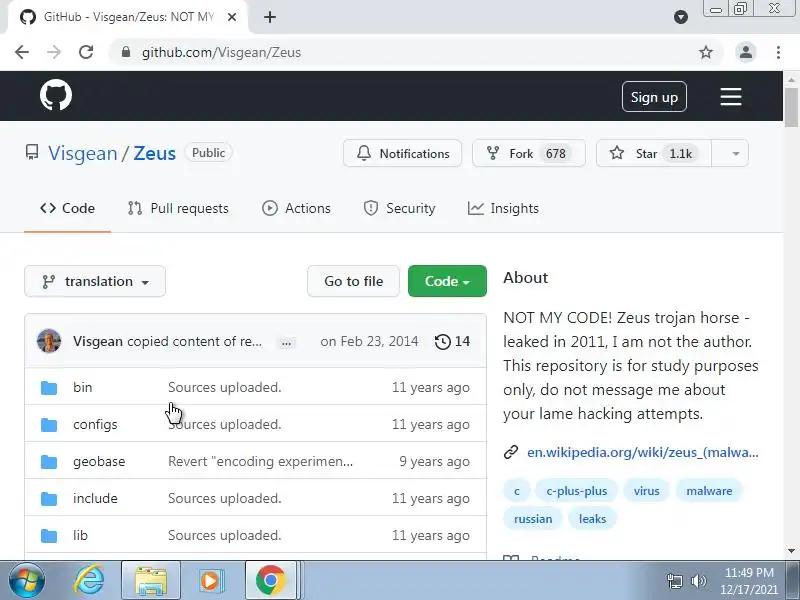Click the configs folder icon
The width and height of the screenshot is (800, 600).
(49, 424)
